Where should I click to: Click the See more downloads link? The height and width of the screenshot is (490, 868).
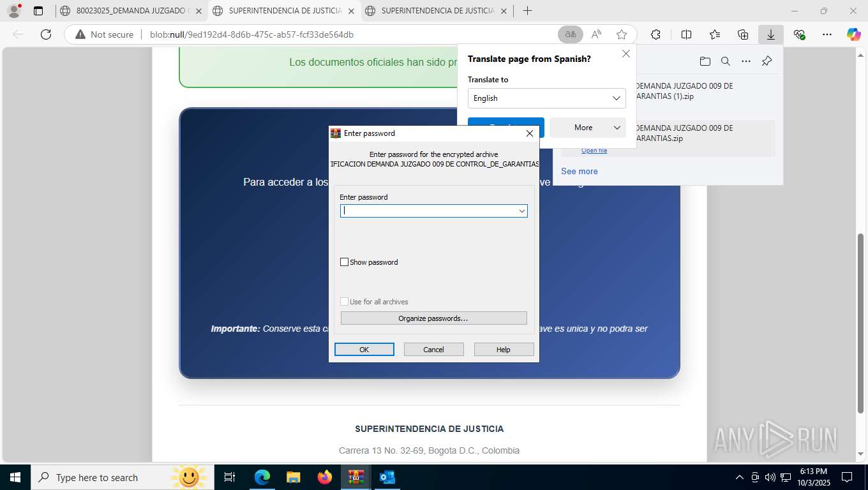(580, 171)
